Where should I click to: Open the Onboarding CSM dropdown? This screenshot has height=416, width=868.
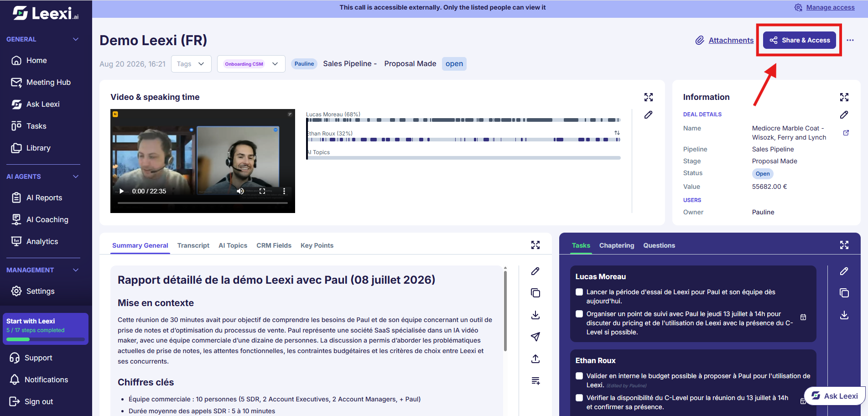coord(251,64)
